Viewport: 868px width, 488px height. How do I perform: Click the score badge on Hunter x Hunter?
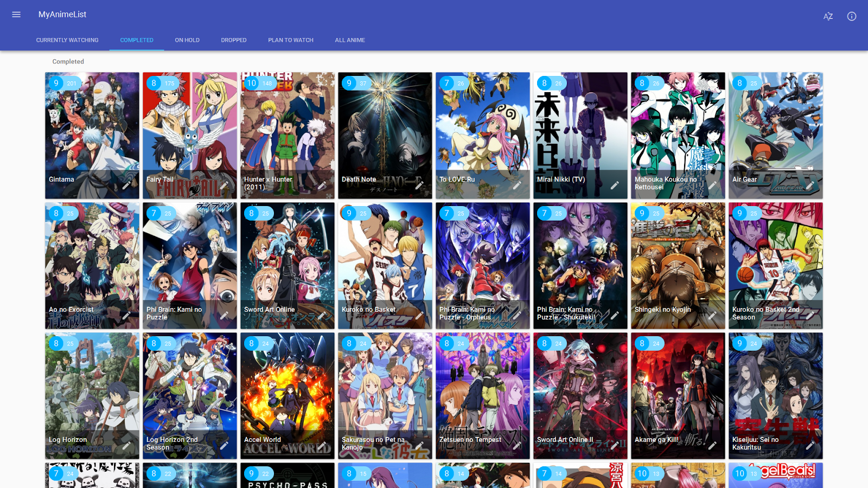251,84
